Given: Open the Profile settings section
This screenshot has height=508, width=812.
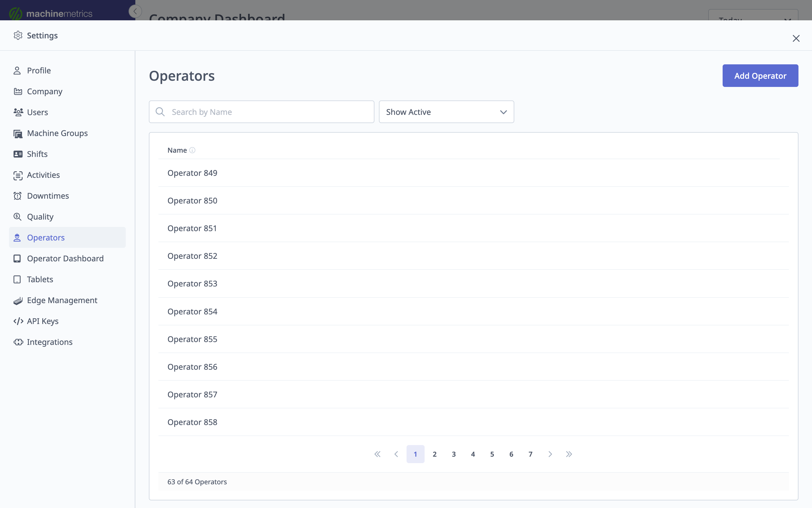Looking at the screenshot, I should tap(67, 71).
